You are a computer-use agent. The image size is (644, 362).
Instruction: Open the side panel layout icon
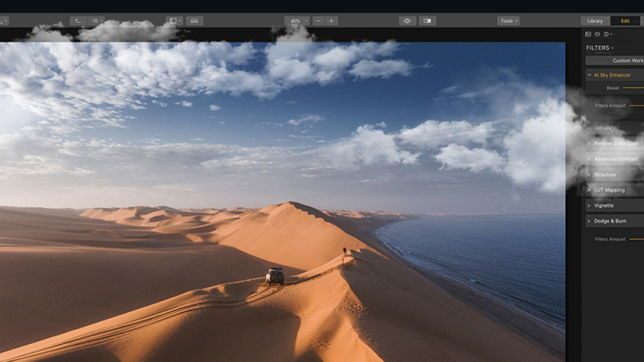point(174,20)
